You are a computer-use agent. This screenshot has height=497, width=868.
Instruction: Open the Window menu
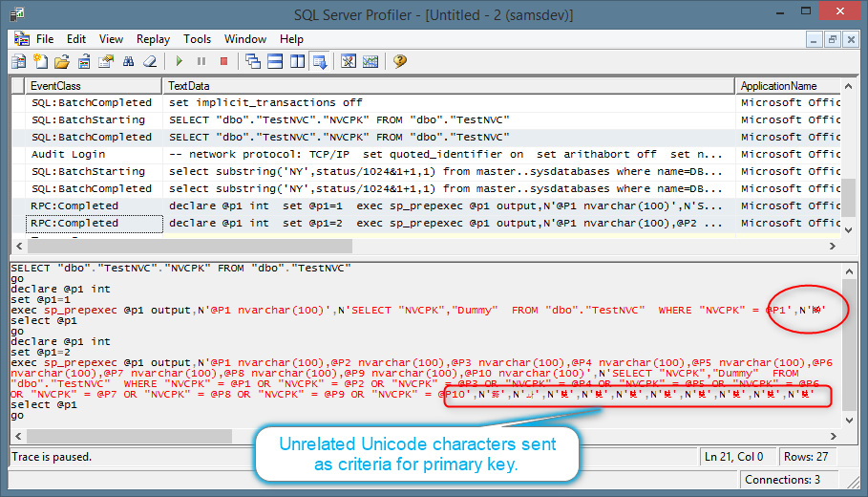point(245,39)
